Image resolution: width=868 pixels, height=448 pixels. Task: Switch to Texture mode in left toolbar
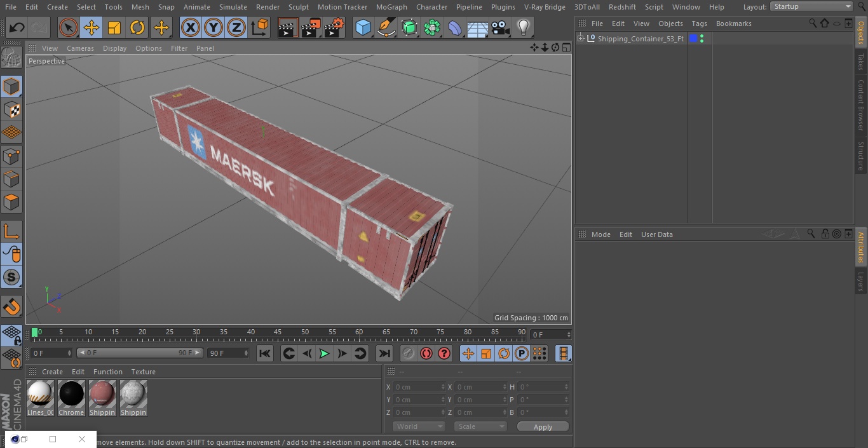coord(11,109)
